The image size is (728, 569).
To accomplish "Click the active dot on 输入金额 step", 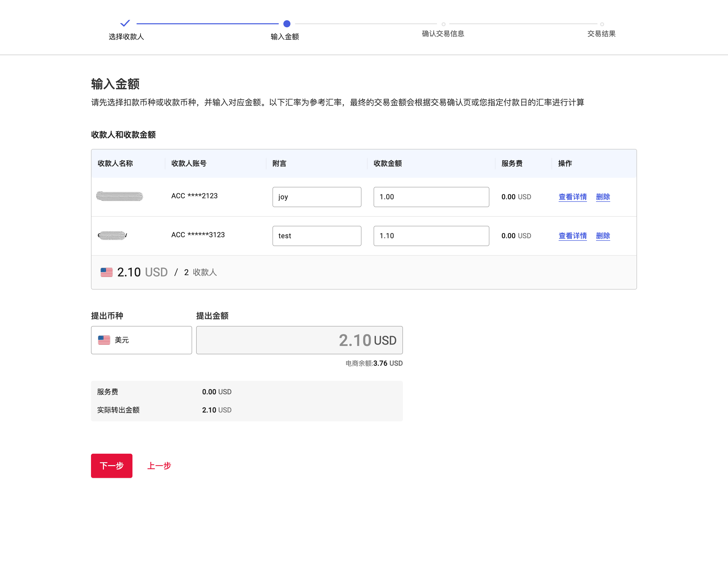I will (287, 24).
